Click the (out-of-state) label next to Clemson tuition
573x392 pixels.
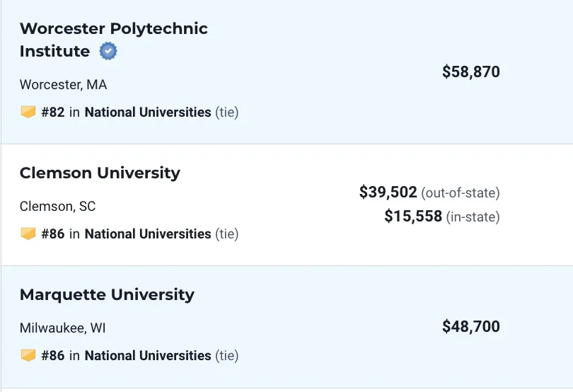461,193
